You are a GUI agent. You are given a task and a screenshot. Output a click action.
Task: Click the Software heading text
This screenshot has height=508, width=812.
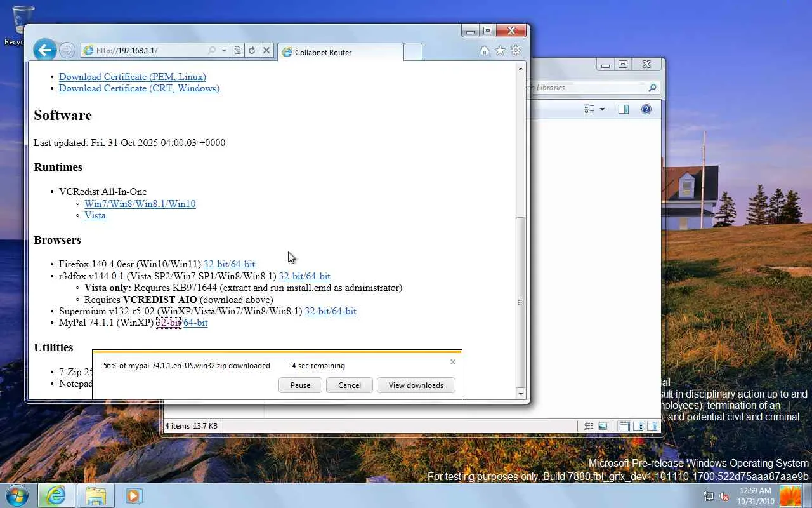[x=63, y=115]
